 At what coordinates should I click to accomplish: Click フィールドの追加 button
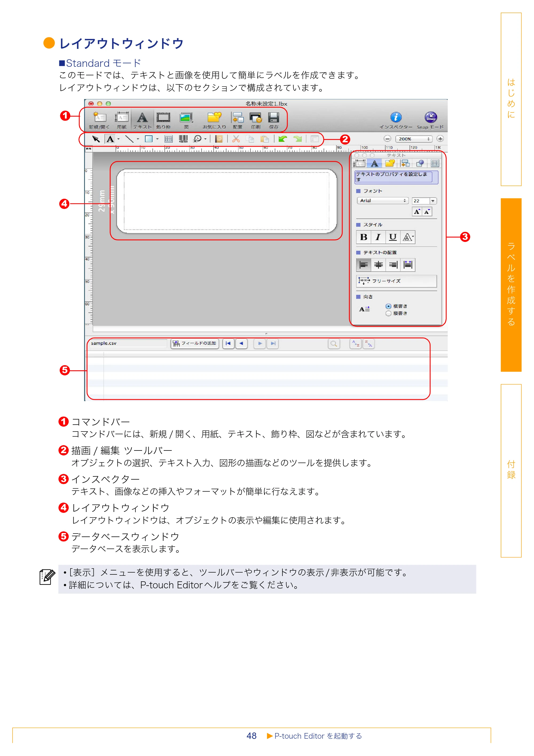pyautogui.click(x=195, y=343)
